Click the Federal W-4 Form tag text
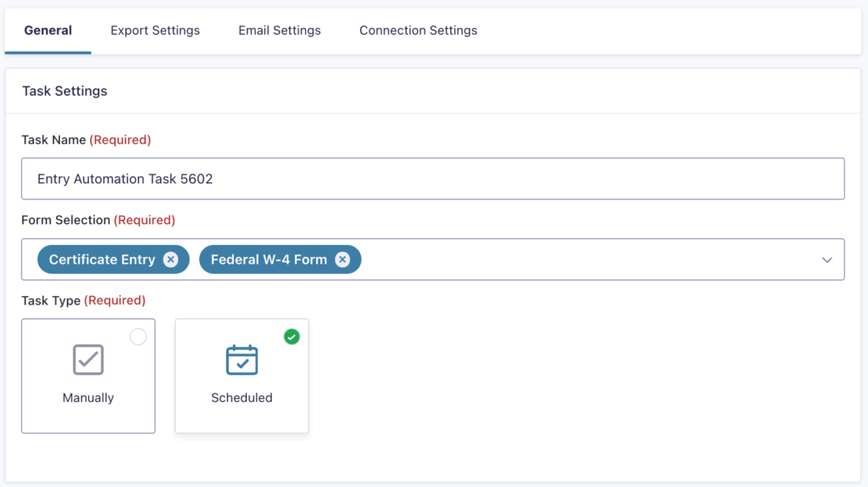868x487 pixels. tap(269, 260)
